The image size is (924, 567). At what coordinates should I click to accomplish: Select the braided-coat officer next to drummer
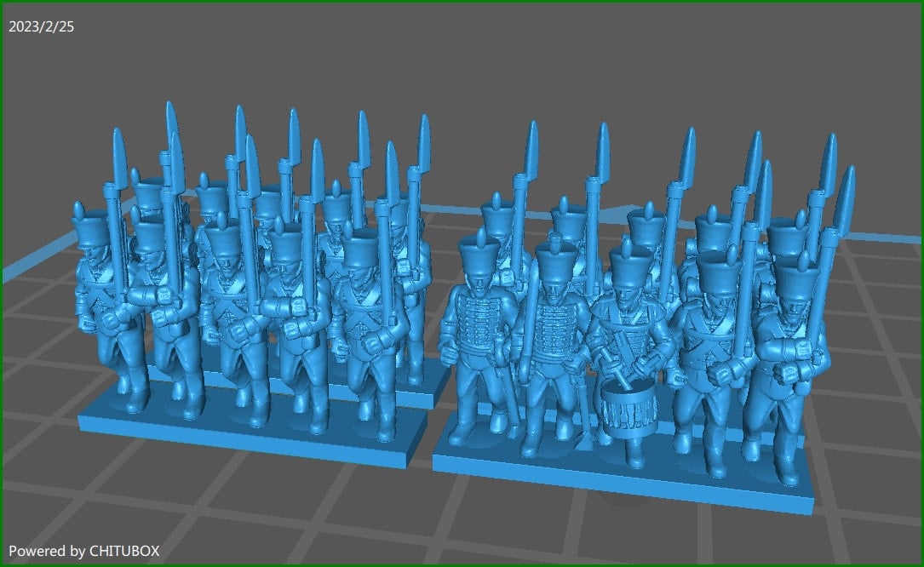550,341
